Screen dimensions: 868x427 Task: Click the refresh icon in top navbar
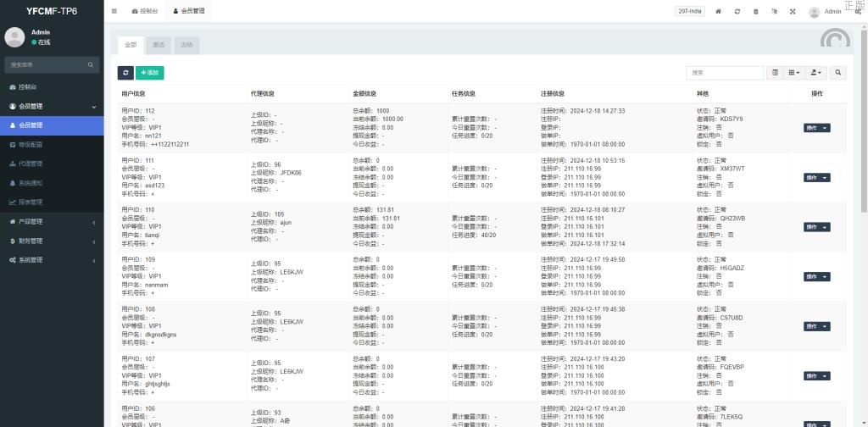[737, 12]
